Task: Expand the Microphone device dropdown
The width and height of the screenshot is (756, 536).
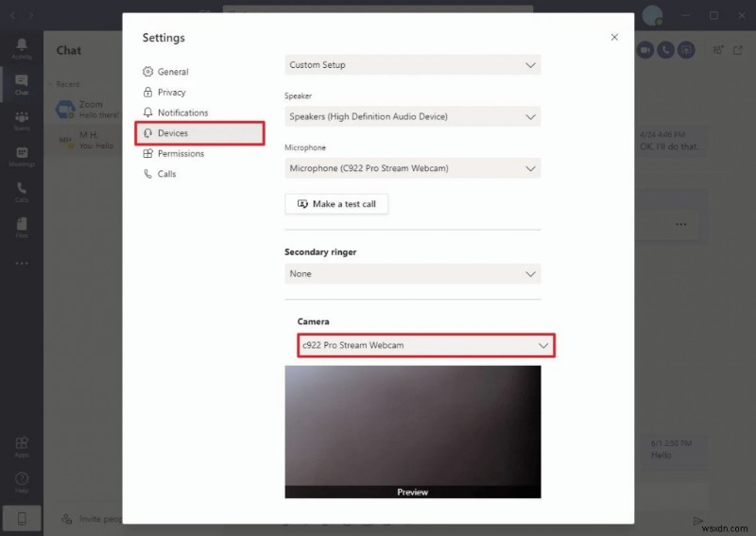Action: click(413, 168)
